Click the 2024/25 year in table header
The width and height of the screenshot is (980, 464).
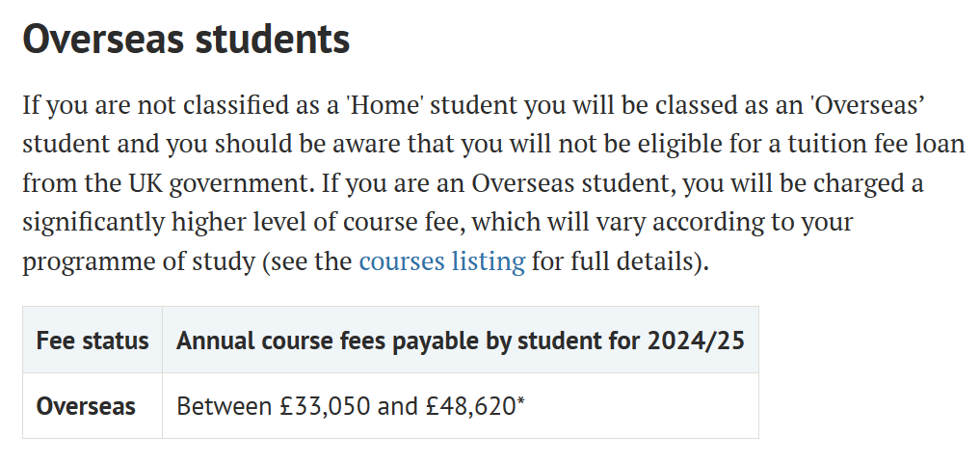click(696, 341)
